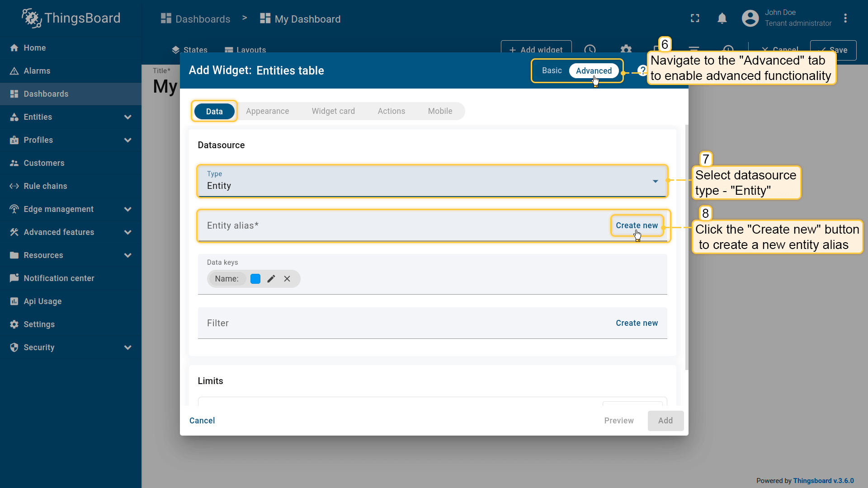Screen dimensions: 868x488
Task: Expand the Entities sidebar section
Action: (127, 117)
